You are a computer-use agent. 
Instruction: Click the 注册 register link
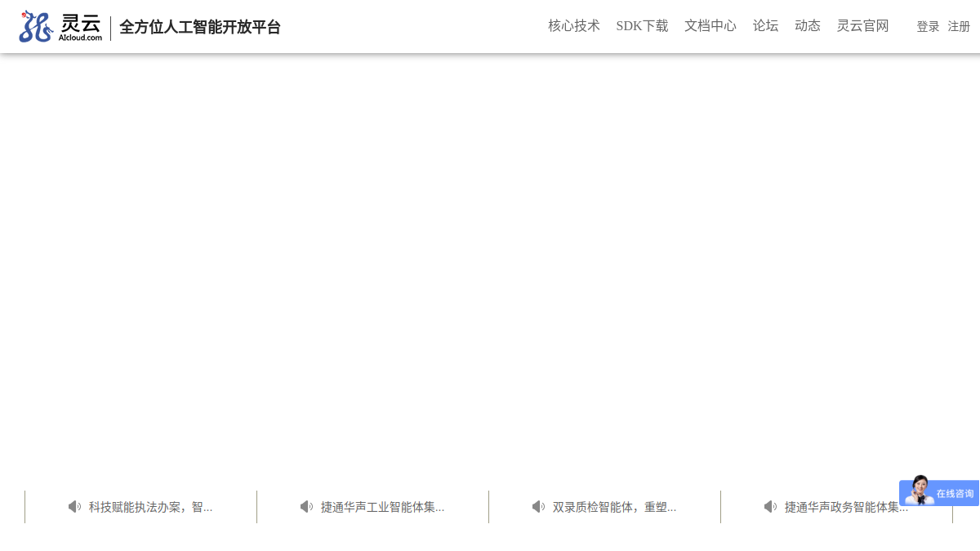click(959, 27)
